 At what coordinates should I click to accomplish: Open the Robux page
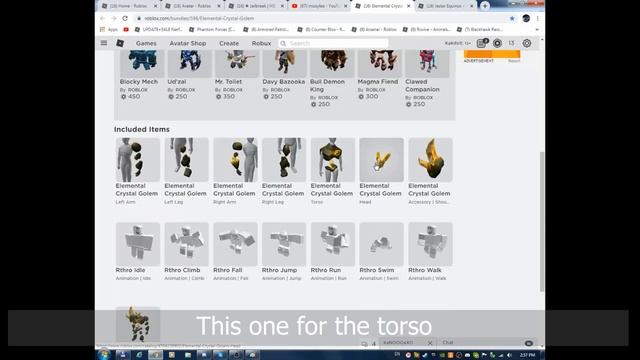[261, 43]
